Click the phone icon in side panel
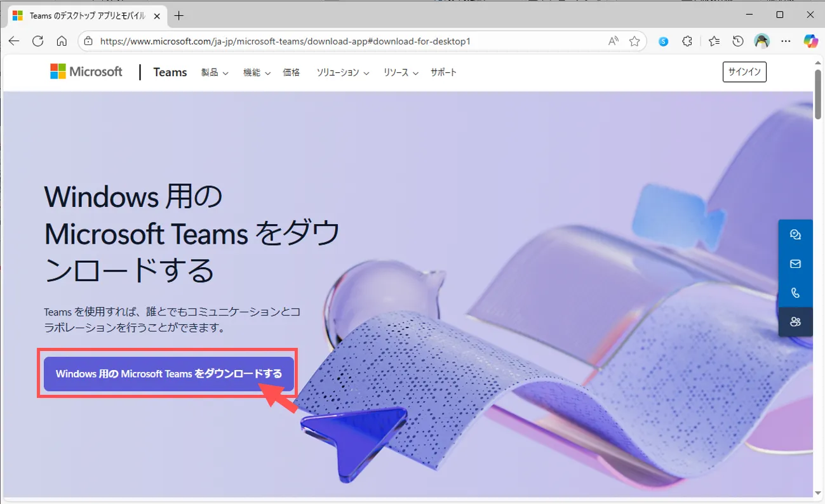The width and height of the screenshot is (825, 504). (795, 293)
